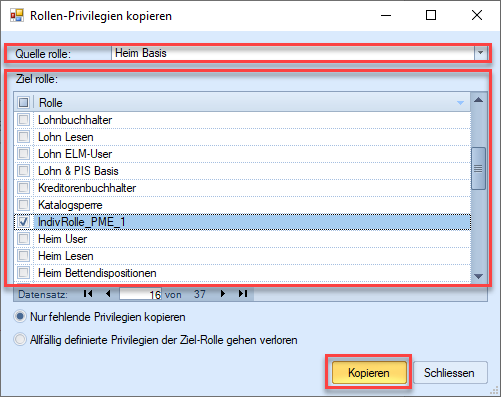
Task: Check the Katalogsperre checkbox
Action: (x=24, y=205)
